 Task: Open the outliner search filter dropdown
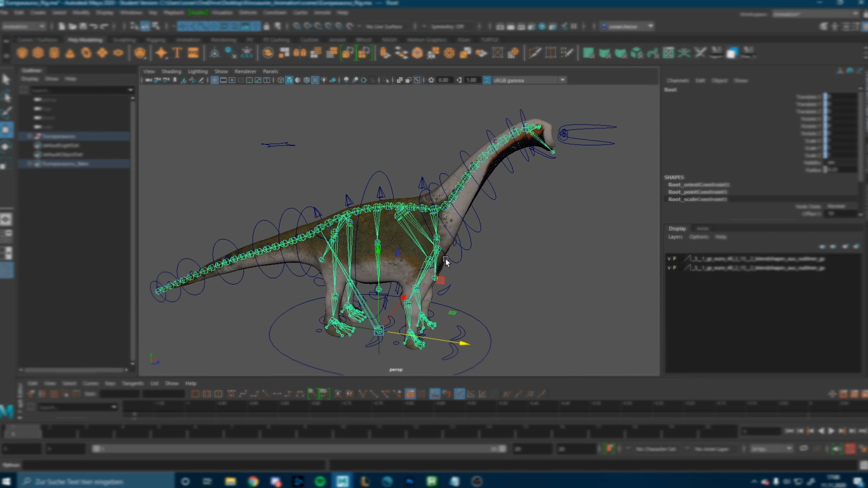pos(130,90)
